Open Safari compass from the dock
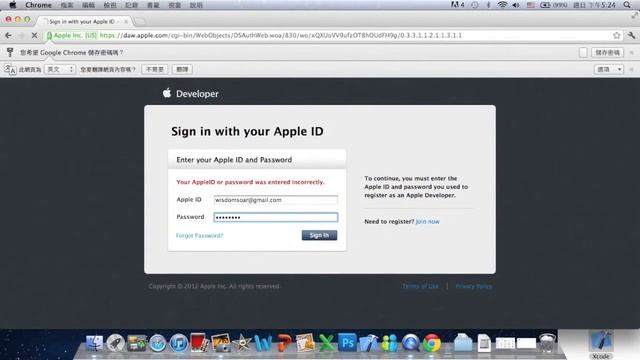This screenshot has width=640, height=360. click(158, 343)
